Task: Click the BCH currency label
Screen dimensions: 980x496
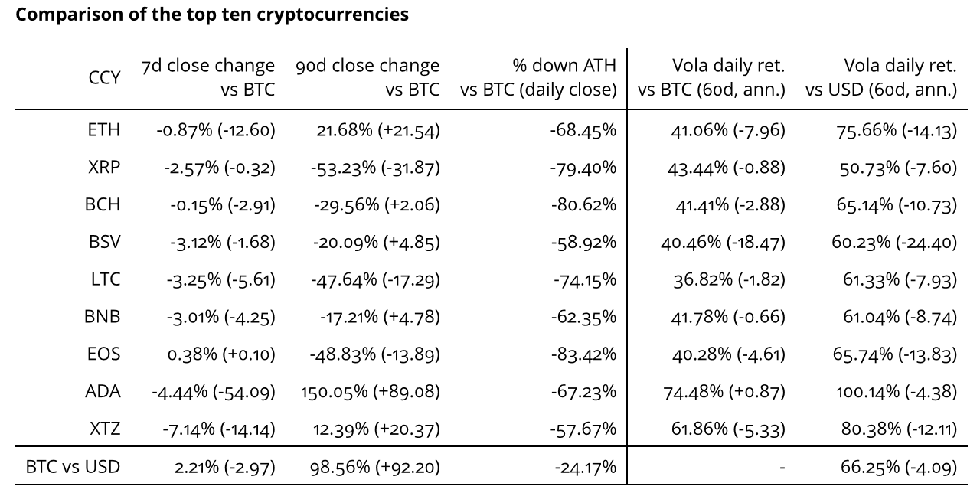Action: [x=103, y=204]
